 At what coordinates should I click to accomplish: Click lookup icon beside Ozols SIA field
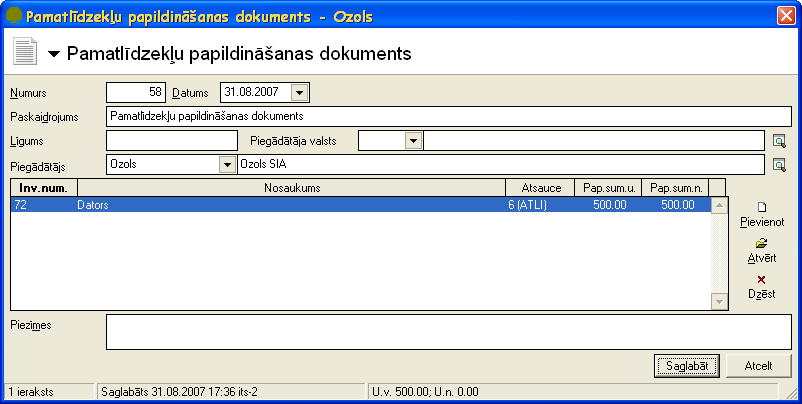pos(779,165)
